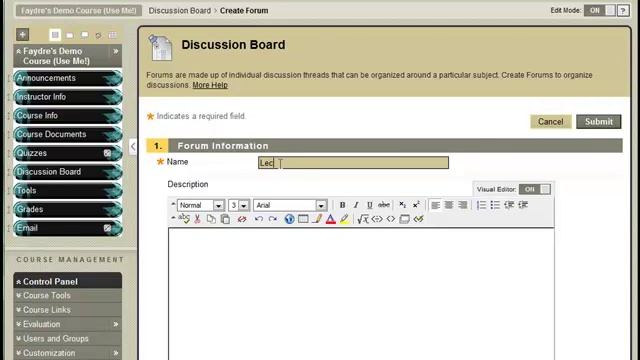
Task: Insert hyperlink with globe icon
Action: [289, 219]
